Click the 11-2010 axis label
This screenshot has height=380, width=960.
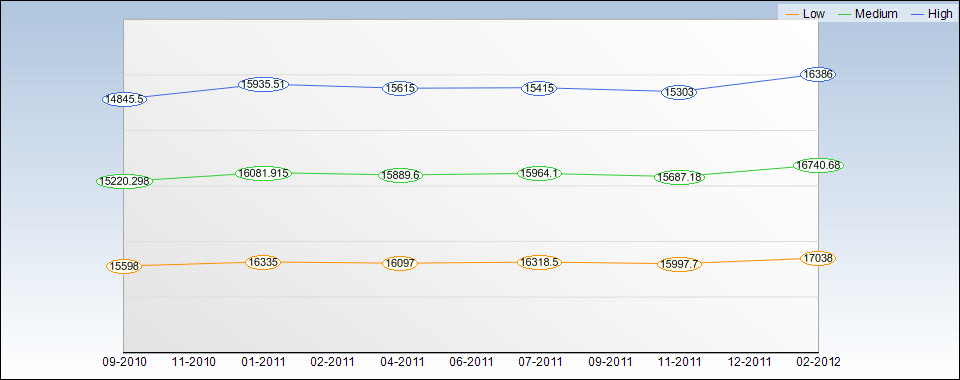point(193,362)
